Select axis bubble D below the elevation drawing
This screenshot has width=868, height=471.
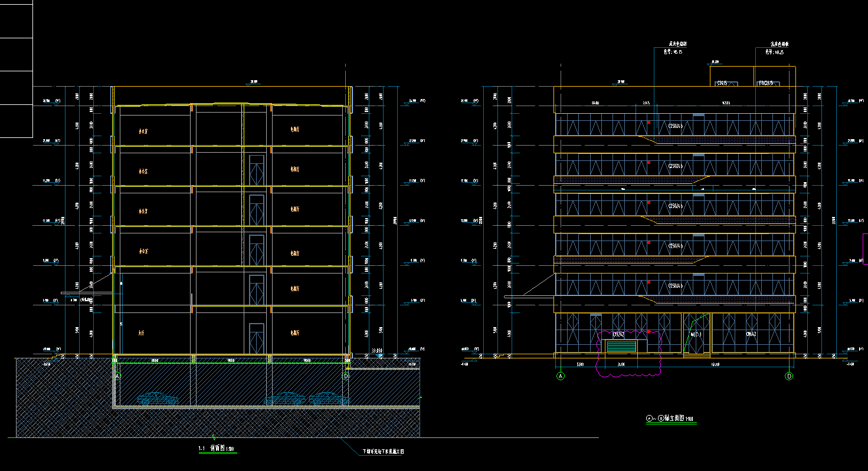[x=789, y=376]
